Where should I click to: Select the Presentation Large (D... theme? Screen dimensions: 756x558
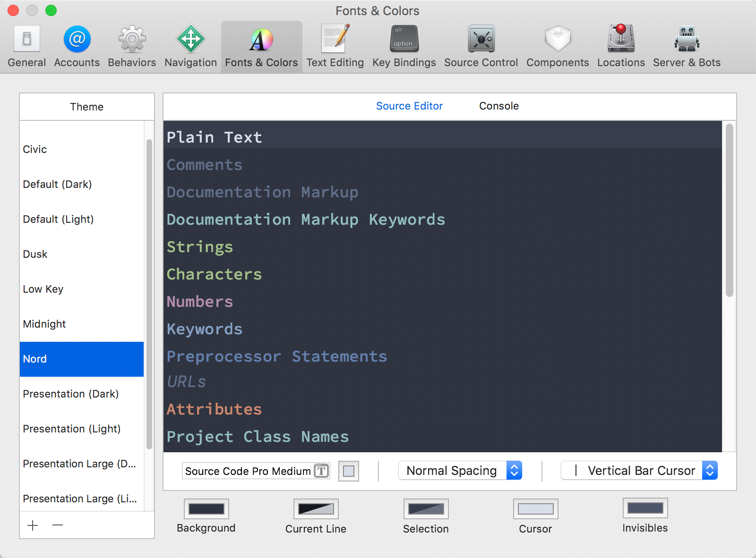82,464
